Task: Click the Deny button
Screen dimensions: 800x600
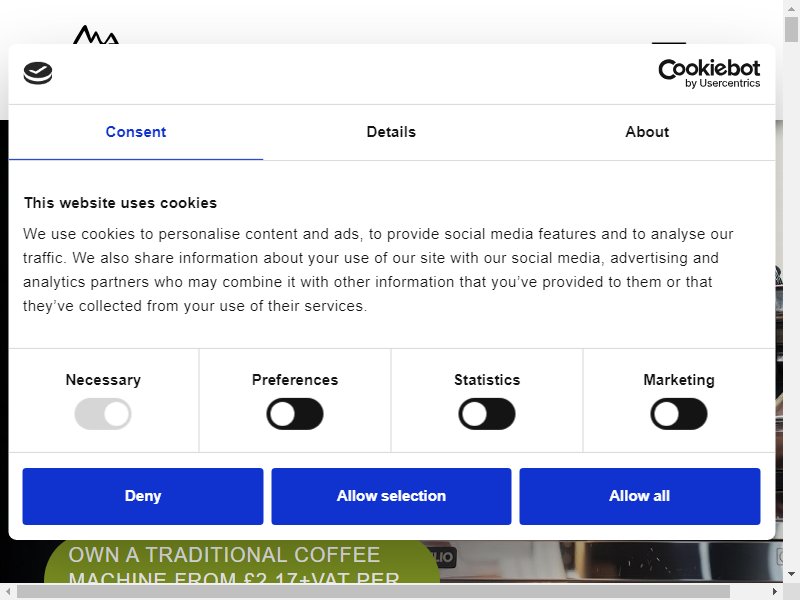Action: [143, 496]
